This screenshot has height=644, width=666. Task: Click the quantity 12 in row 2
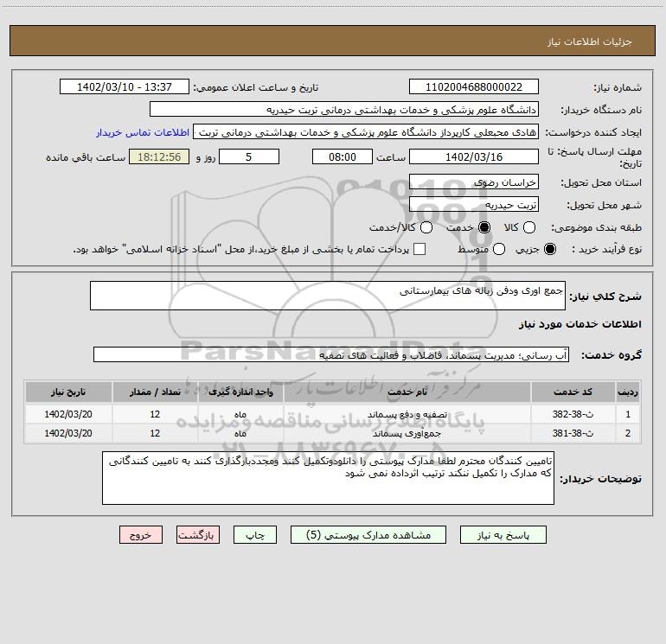pyautogui.click(x=155, y=433)
